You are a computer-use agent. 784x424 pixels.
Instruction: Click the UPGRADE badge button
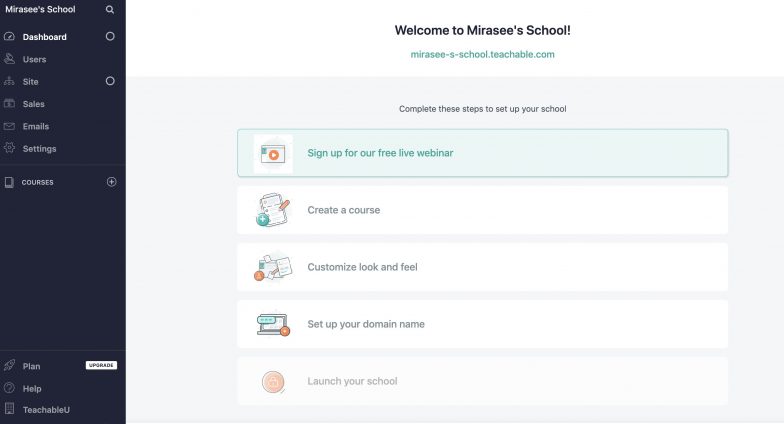coord(102,366)
